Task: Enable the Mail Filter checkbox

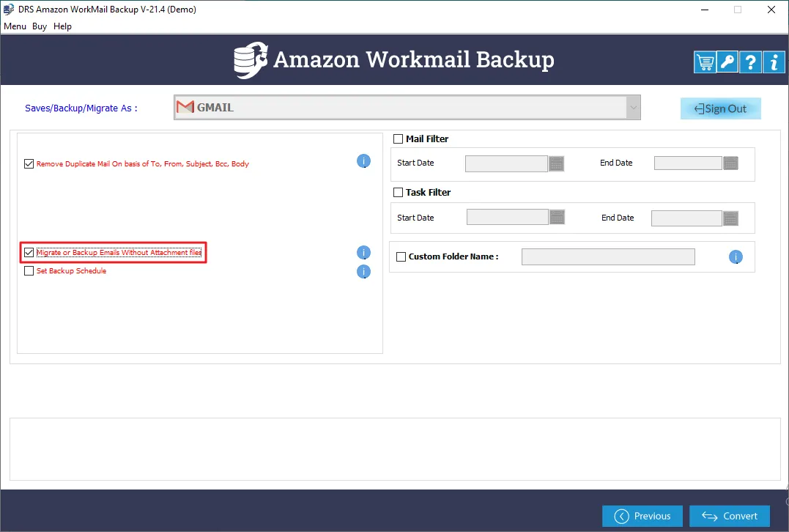Action: pos(398,139)
